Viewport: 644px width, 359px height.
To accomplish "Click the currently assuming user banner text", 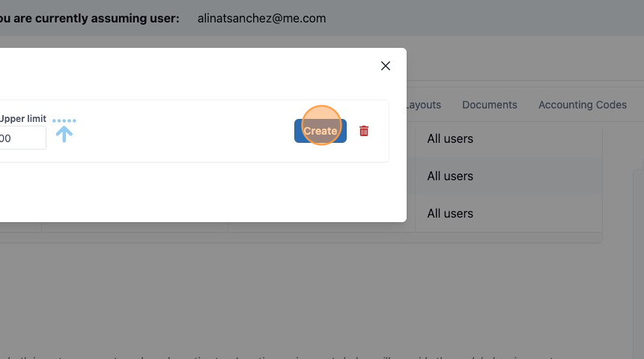I will click(x=90, y=19).
